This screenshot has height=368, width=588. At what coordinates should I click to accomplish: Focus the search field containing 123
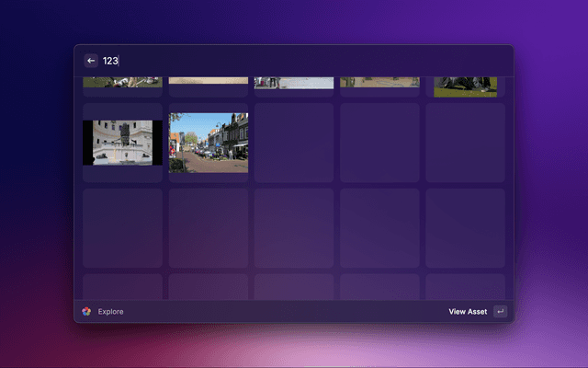[276, 61]
